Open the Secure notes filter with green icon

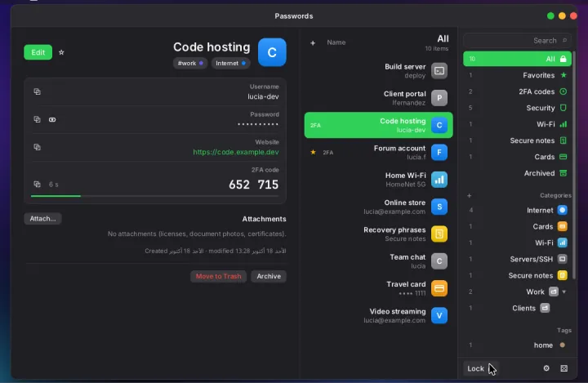coord(517,140)
